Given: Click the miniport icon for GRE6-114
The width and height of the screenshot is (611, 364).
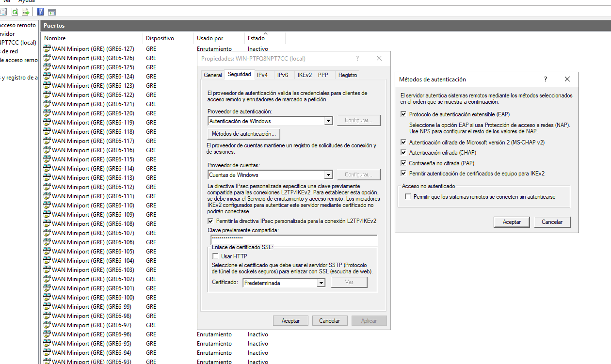Looking at the screenshot, I should point(47,169).
